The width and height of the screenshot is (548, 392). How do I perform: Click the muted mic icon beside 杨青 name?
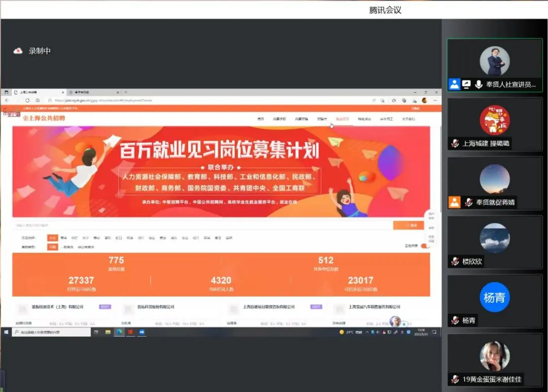point(455,320)
